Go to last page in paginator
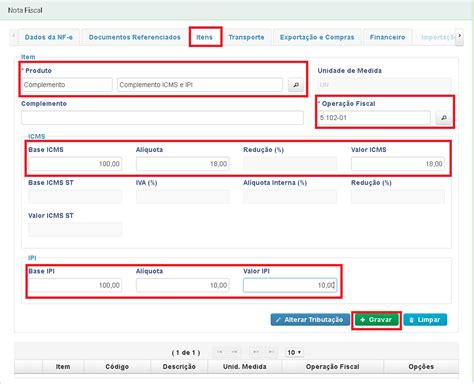The width and height of the screenshot is (474, 384). (271, 352)
